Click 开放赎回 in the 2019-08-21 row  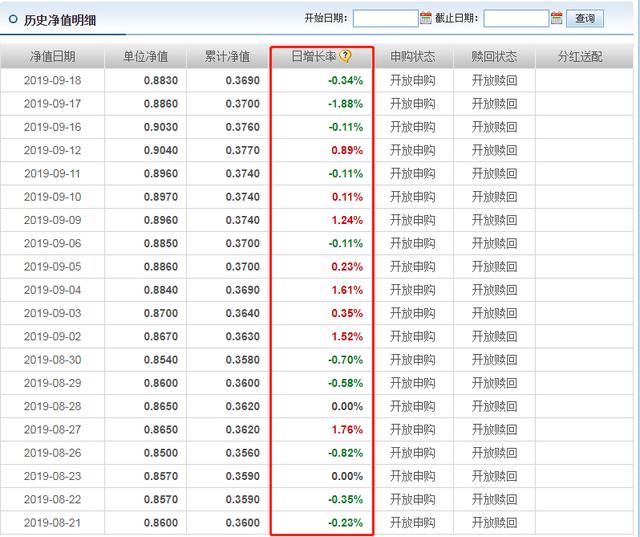click(494, 522)
